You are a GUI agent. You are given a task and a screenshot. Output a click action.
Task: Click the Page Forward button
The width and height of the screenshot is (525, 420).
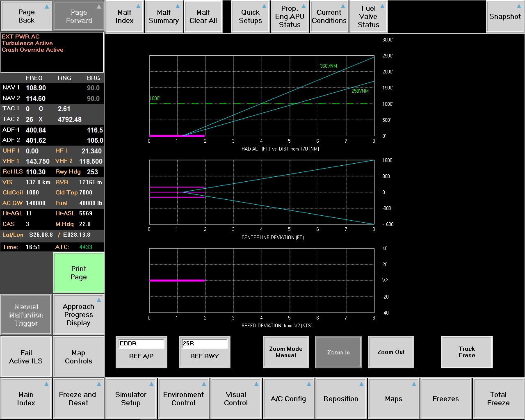tap(78, 16)
